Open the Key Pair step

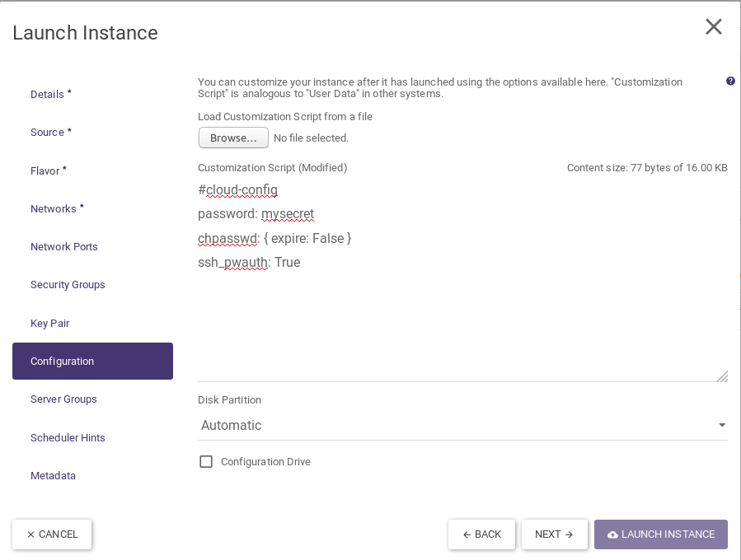(x=49, y=324)
